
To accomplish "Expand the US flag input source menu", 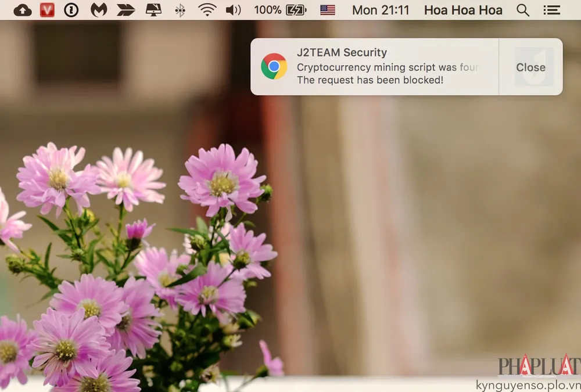I will point(328,10).
